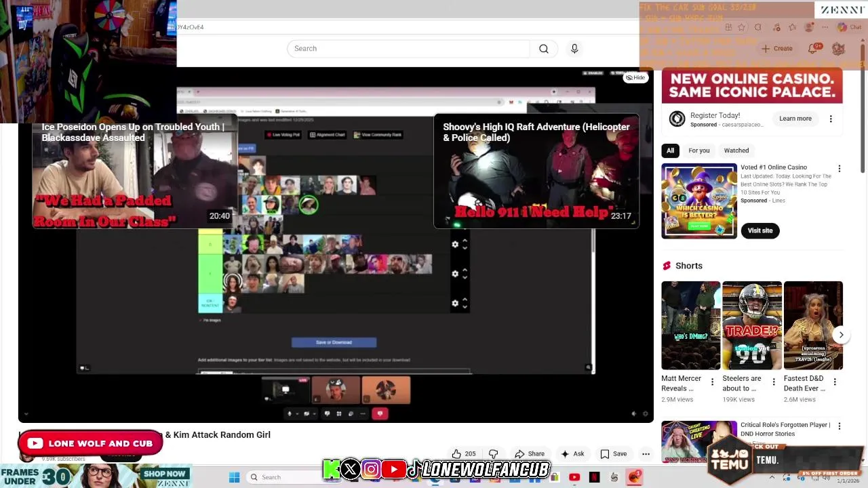Open the Which Casino Is Better ad image
The width and height of the screenshot is (868, 488).
point(699,201)
